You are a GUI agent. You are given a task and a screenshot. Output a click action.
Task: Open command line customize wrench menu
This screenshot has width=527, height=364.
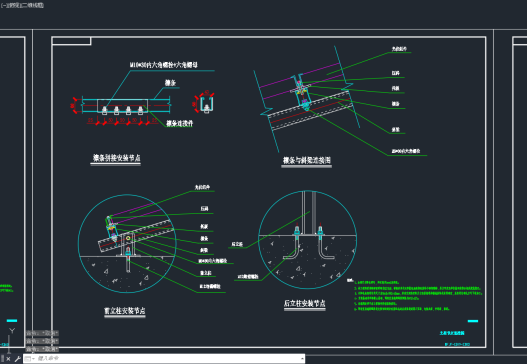coord(17,359)
